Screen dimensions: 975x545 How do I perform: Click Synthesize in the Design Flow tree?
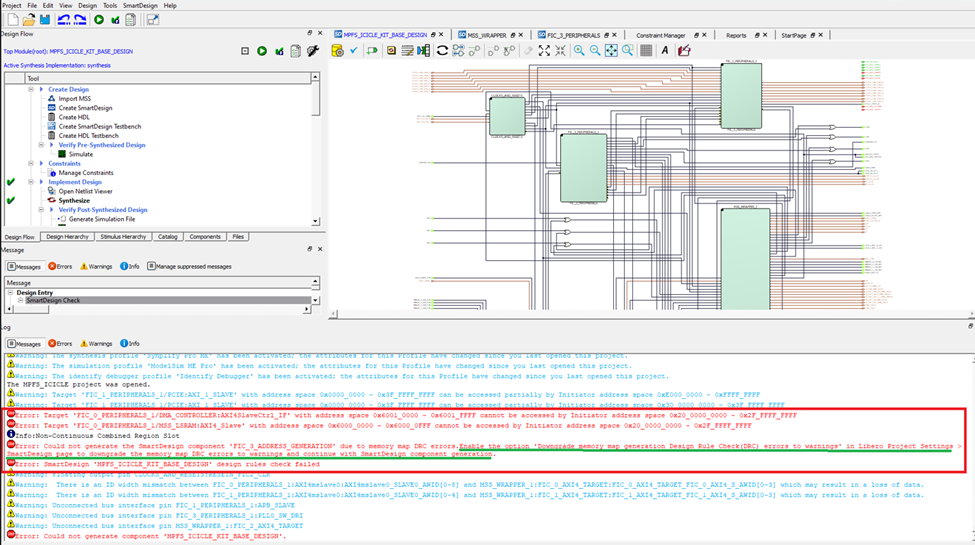74,200
